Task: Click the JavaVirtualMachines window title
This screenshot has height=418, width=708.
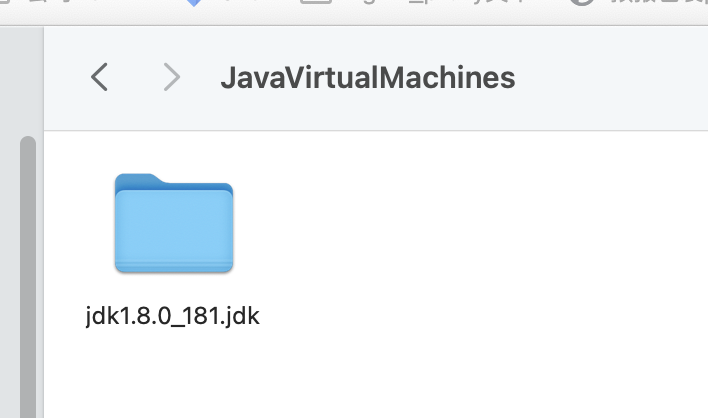Action: point(368,78)
